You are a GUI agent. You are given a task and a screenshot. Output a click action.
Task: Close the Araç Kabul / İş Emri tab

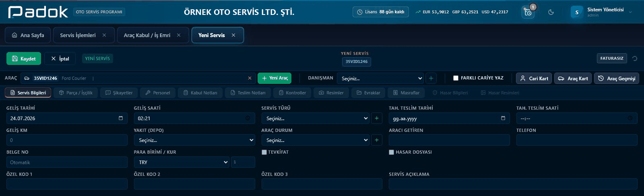click(x=179, y=35)
